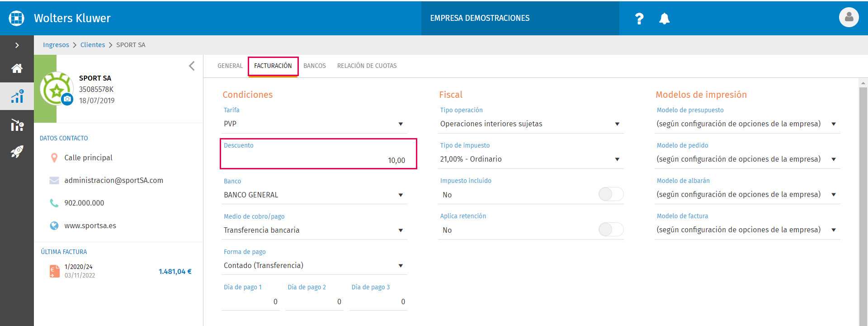Expand the left sidebar with the chevron
This screenshot has height=326, width=868.
(17, 45)
